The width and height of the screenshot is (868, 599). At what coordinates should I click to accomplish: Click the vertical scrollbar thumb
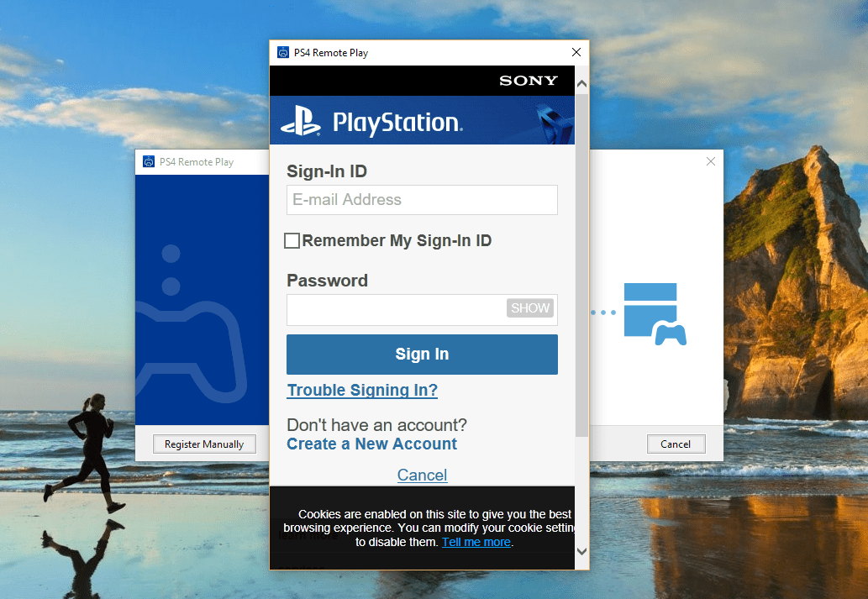581,265
